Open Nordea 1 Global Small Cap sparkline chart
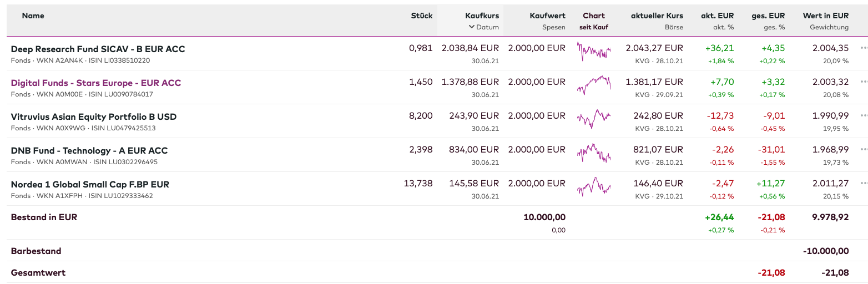The height and width of the screenshot is (284, 868). tap(594, 186)
